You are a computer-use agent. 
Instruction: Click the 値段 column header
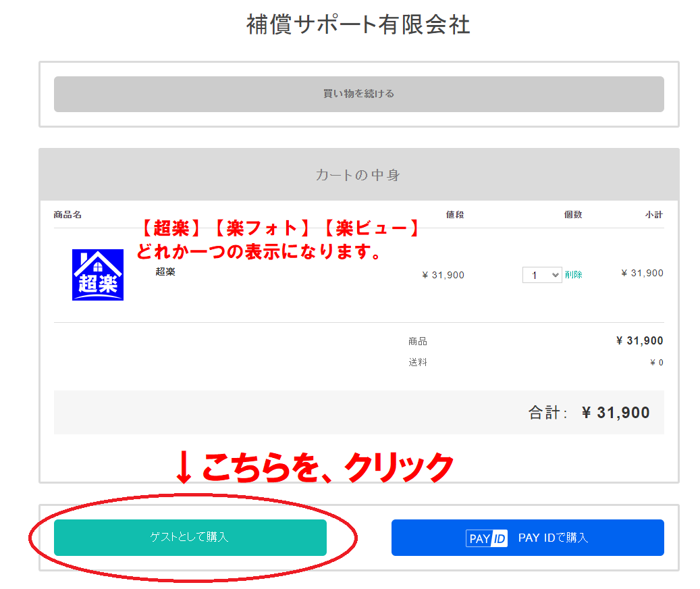[454, 215]
